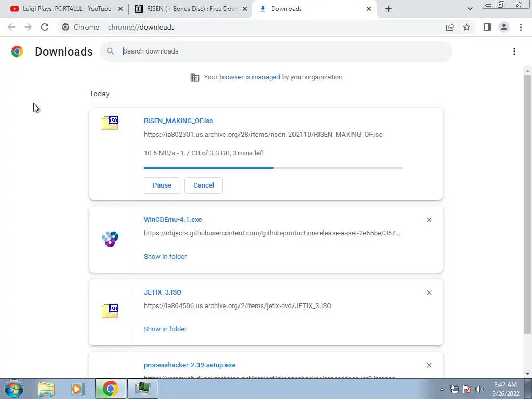Switch to the RISEN Bonus Disc tab
The width and height of the screenshot is (532, 399).
click(x=191, y=9)
